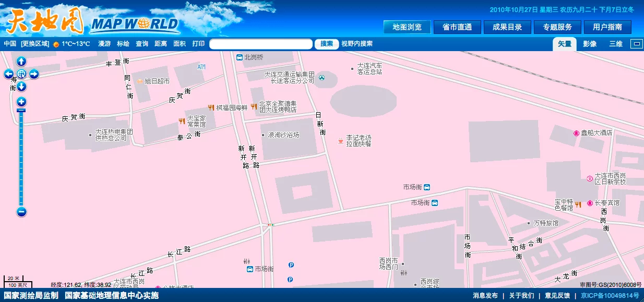Switch to the 三维 3D view
This screenshot has height=302, width=644.
(x=616, y=44)
